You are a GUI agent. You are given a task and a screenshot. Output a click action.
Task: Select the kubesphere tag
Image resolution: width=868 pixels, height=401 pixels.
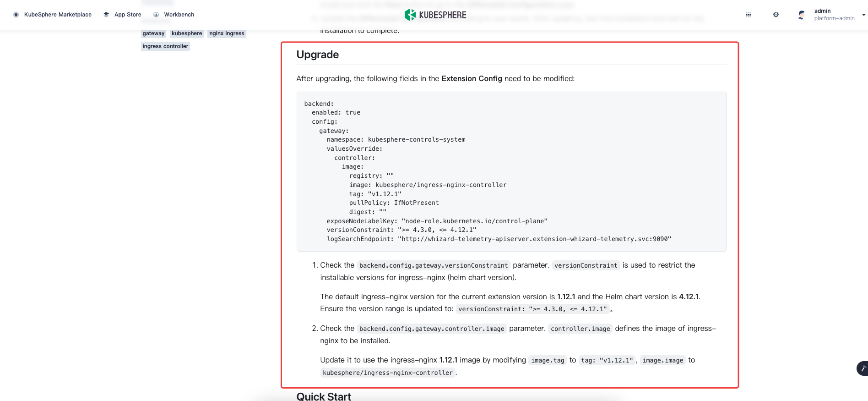187,33
